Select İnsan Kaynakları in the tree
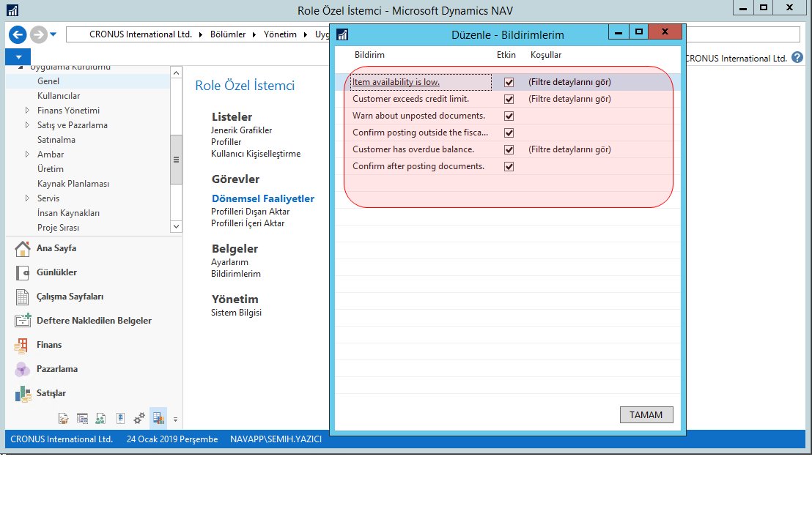 [x=68, y=213]
